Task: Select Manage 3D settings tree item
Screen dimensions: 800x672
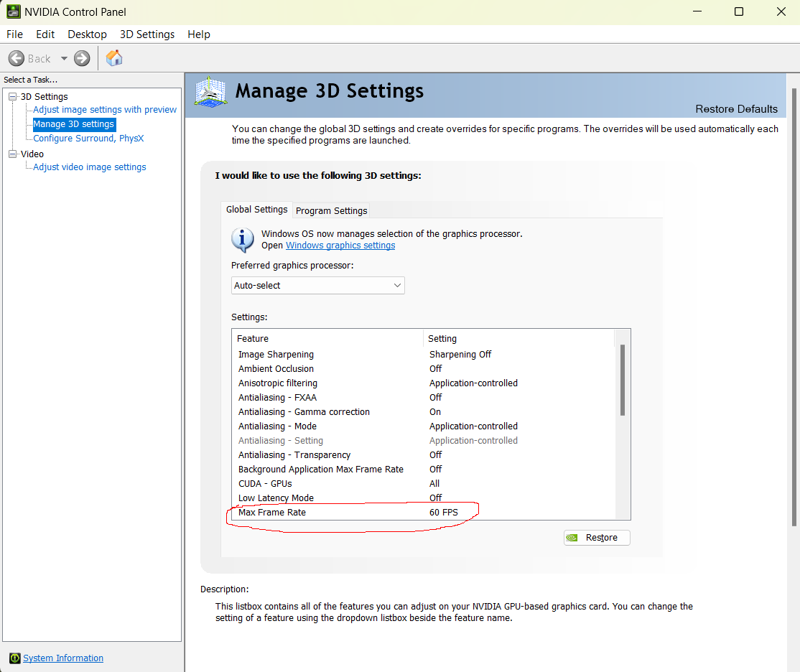Action: click(x=74, y=124)
